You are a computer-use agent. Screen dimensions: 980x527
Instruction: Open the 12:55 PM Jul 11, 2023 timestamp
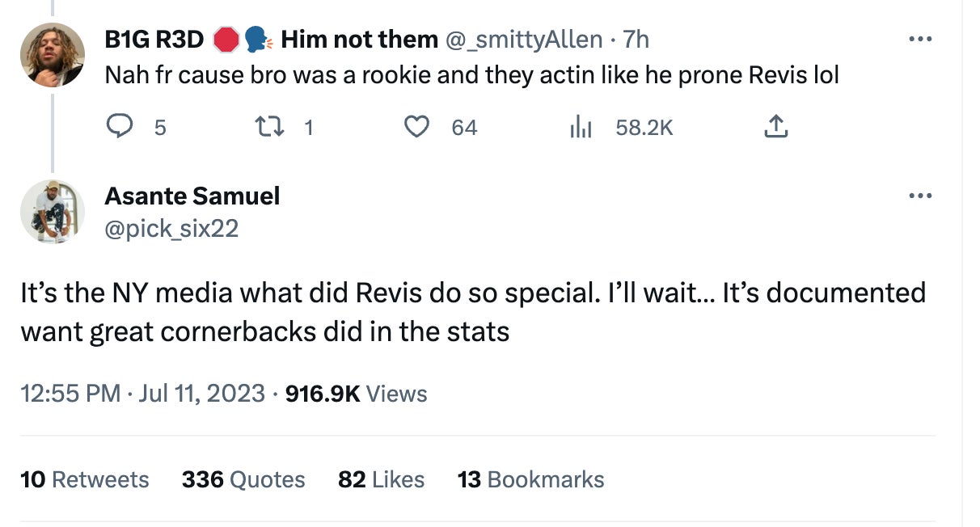coord(142,394)
